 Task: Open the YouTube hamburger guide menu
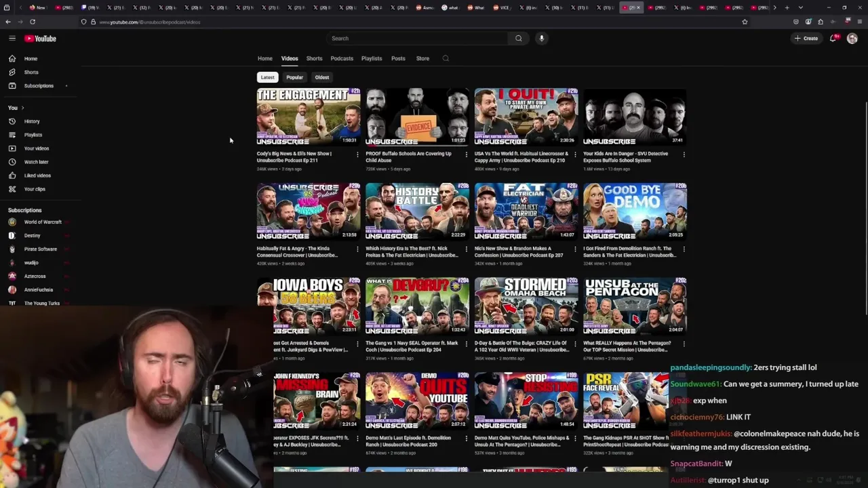coord(12,39)
